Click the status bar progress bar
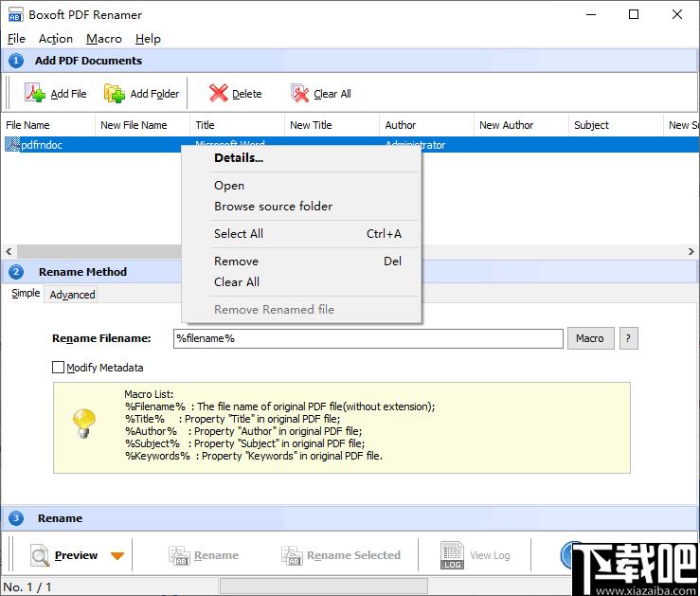 324,587
